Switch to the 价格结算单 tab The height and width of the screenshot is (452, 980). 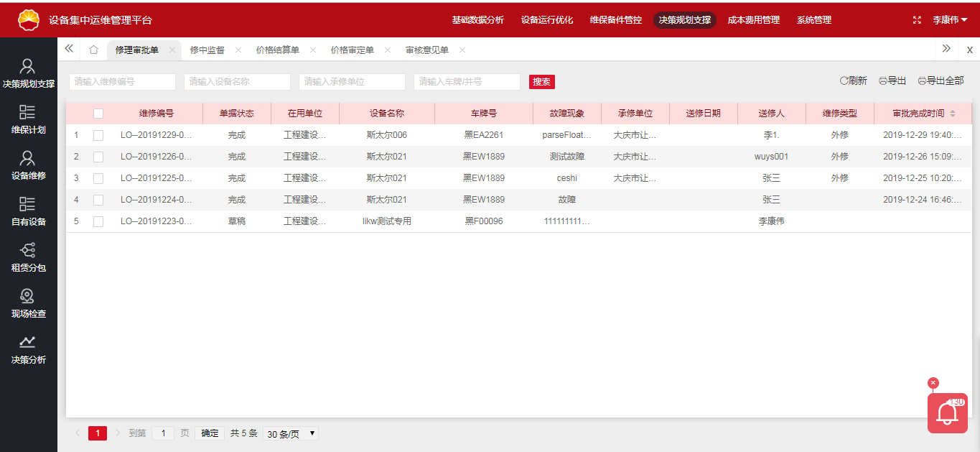[x=277, y=50]
